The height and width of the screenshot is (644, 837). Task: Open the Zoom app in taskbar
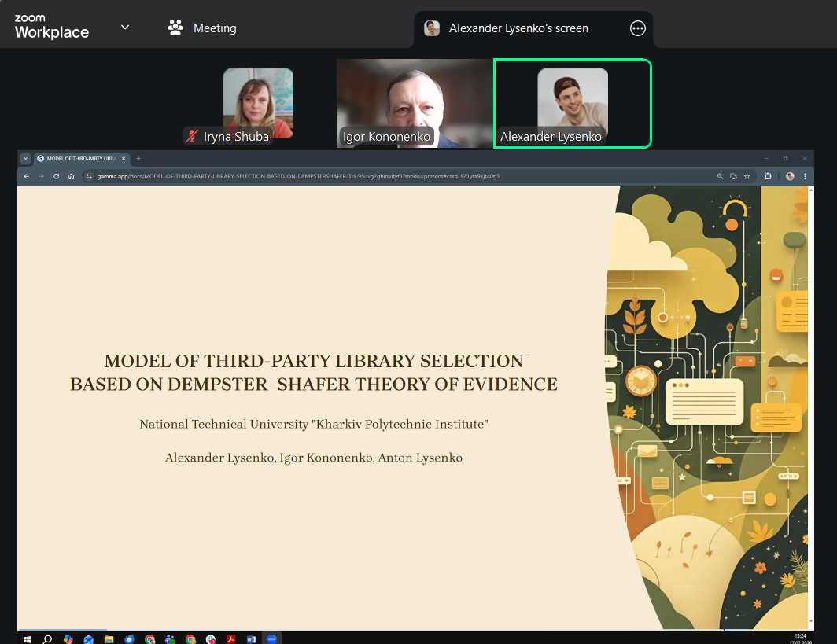[x=272, y=638]
